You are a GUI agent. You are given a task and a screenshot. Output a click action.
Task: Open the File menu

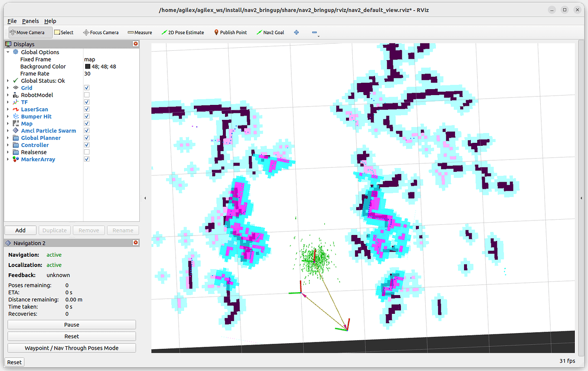click(x=12, y=20)
